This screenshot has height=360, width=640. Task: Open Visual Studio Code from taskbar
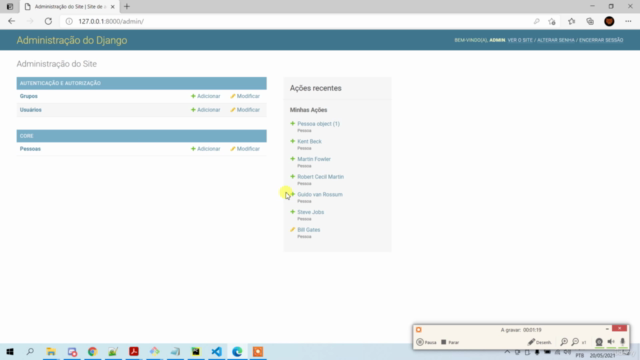coord(216,351)
